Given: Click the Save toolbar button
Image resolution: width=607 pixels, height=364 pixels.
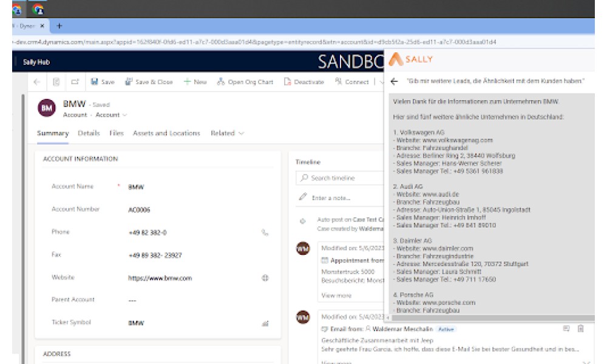Looking at the screenshot, I should coord(103,82).
